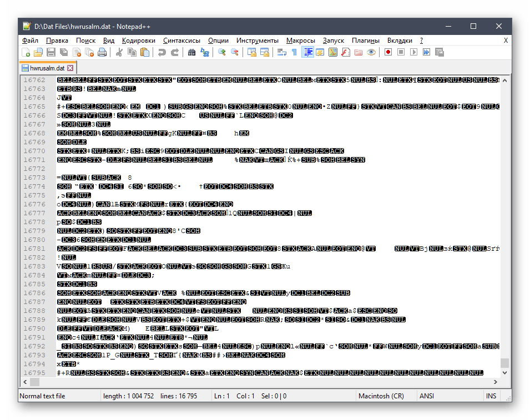Click the Redo arrow icon
This screenshot has height=420, width=530.
coord(175,52)
